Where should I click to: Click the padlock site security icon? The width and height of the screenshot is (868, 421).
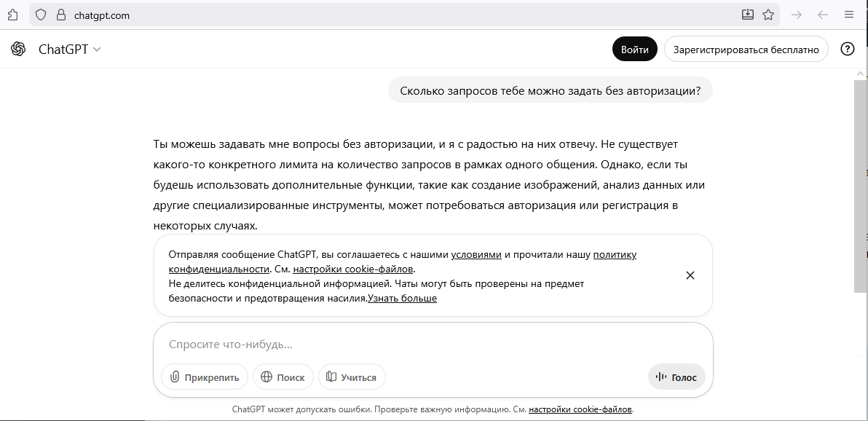click(x=61, y=15)
